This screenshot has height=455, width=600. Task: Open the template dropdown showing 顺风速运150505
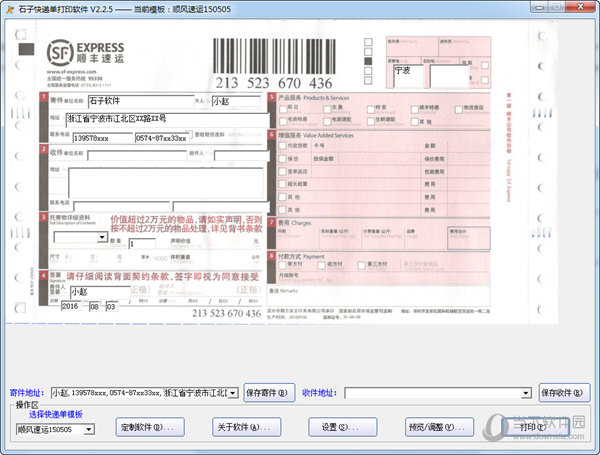point(89,429)
